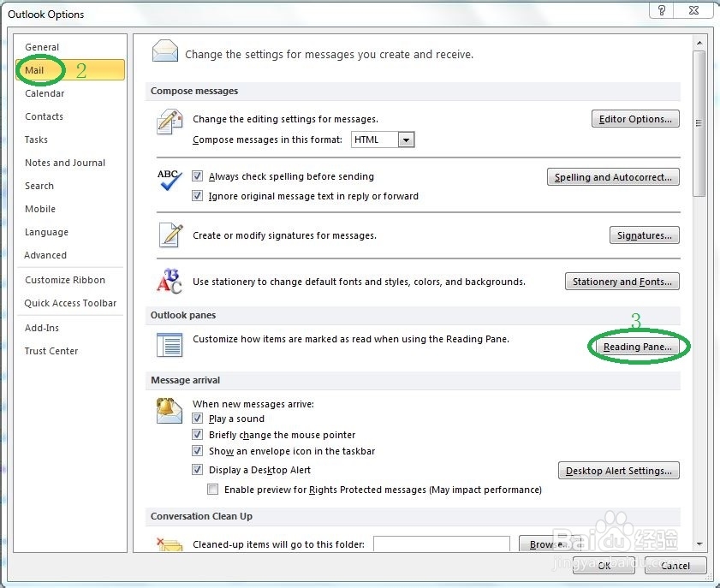
Task: Click the scrollbar down arrow
Action: (x=699, y=544)
